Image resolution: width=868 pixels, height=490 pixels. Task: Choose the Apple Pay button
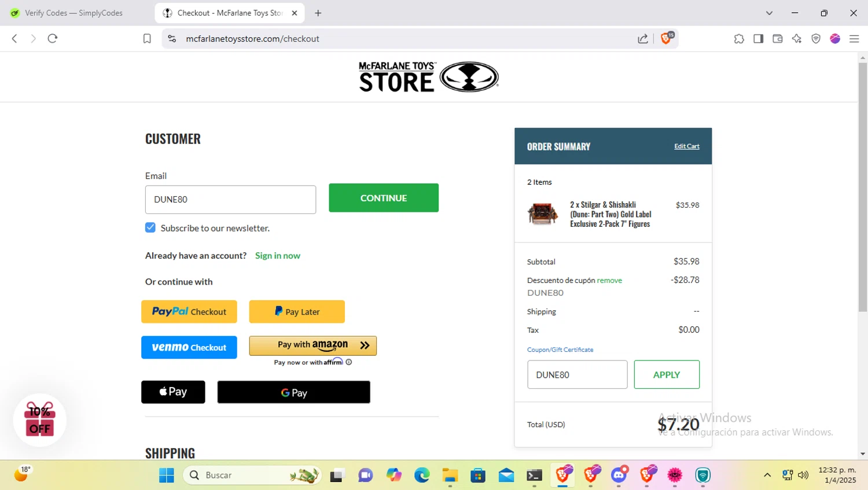tap(173, 392)
